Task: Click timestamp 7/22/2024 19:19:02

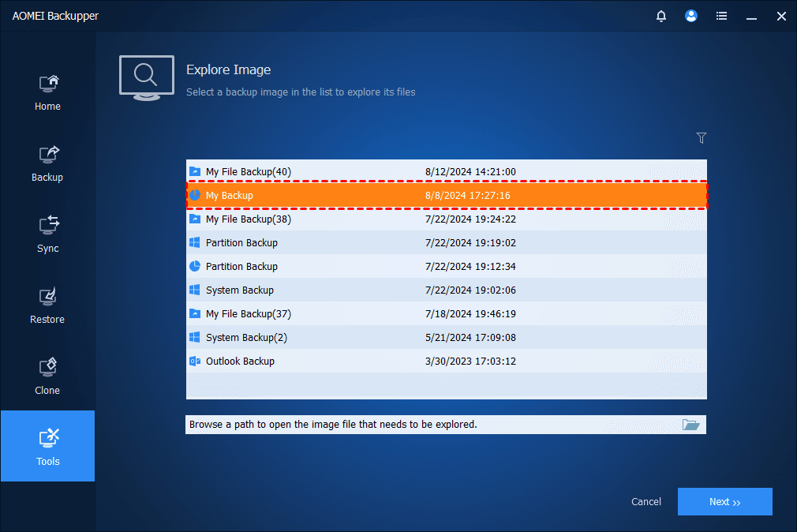Action: (470, 242)
